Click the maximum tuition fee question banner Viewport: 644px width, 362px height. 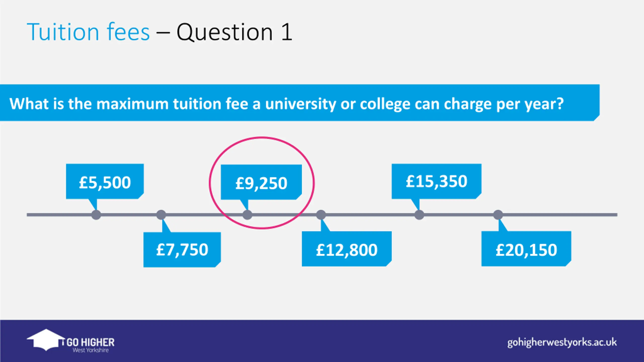tap(300, 103)
